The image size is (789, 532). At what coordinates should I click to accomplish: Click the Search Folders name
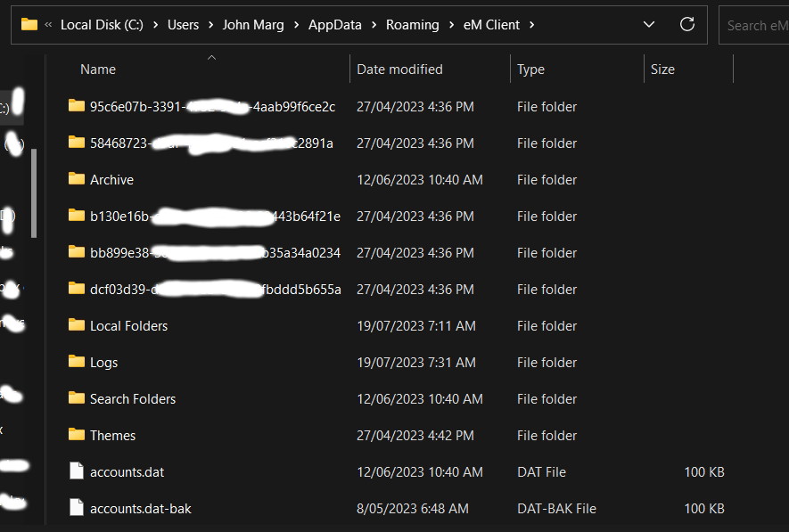(133, 398)
